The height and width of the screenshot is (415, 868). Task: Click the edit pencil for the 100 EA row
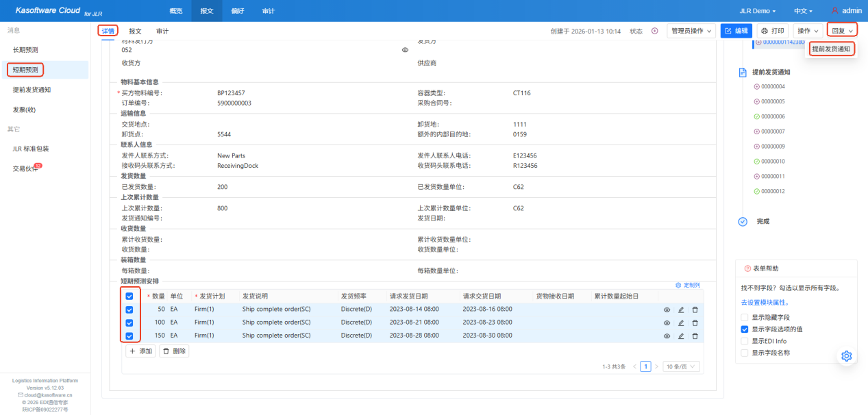[x=681, y=323]
